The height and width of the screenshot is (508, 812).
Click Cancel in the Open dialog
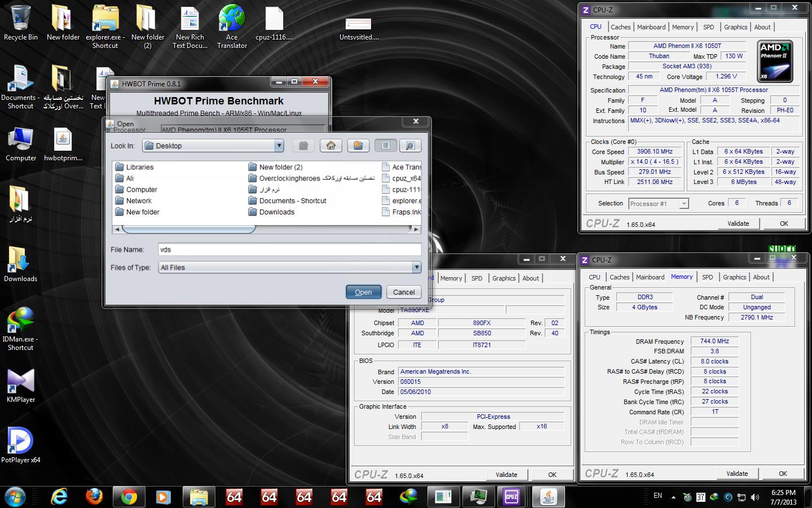coord(404,292)
